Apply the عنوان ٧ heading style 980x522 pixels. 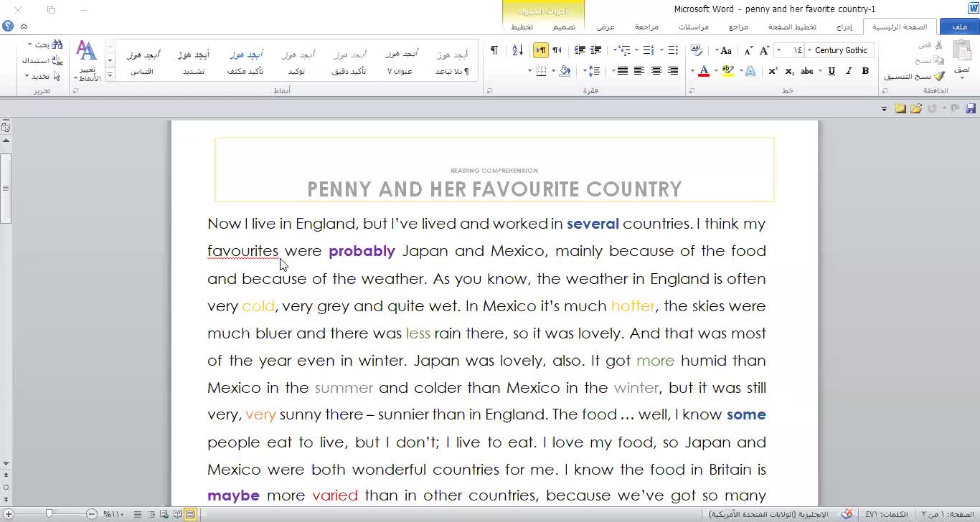pyautogui.click(x=400, y=62)
